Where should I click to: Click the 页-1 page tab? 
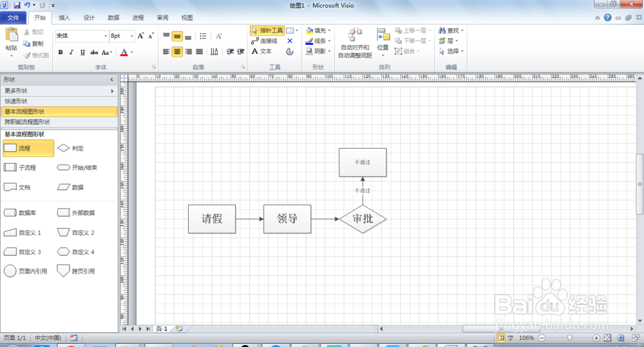point(162,329)
